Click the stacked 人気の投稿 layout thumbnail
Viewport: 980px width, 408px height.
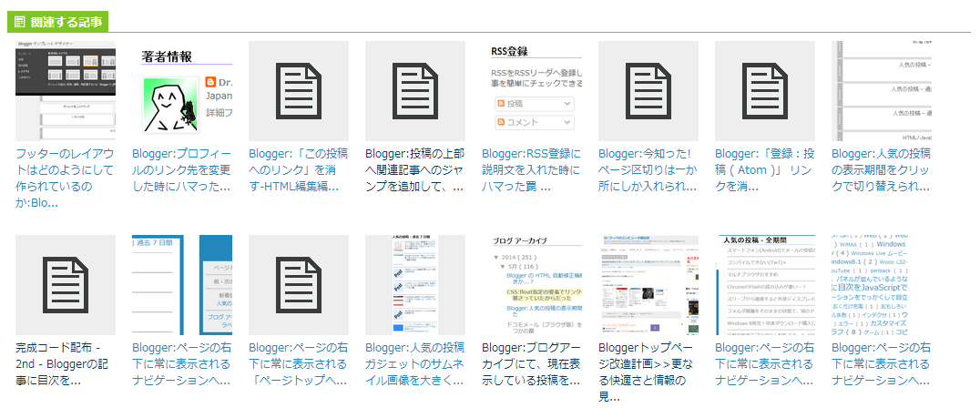coord(882,91)
